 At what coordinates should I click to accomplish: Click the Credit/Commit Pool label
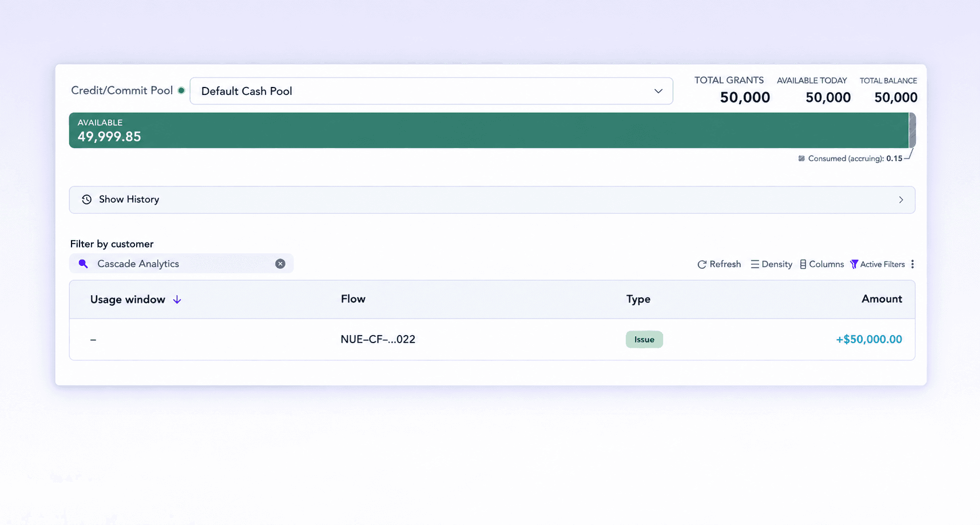point(122,90)
